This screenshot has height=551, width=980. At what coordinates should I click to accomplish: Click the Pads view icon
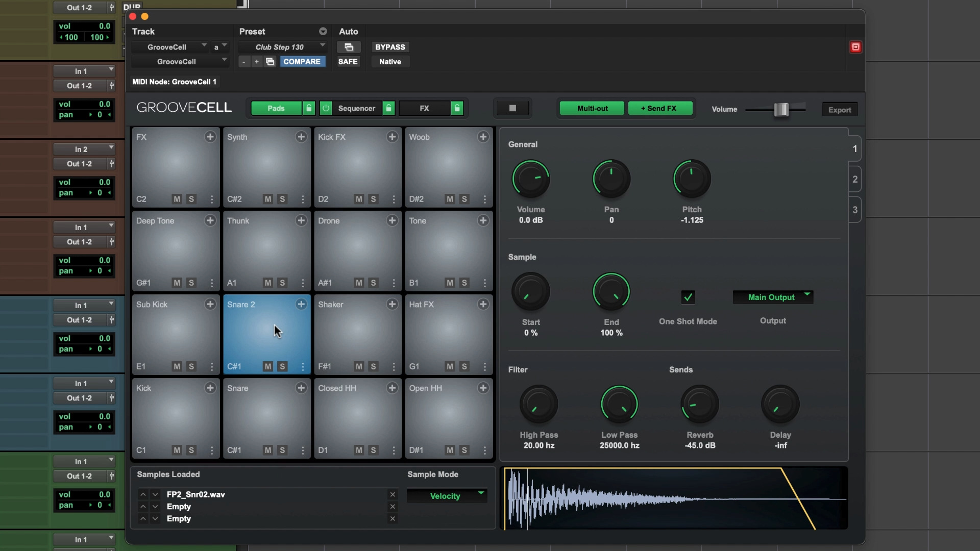click(x=276, y=108)
